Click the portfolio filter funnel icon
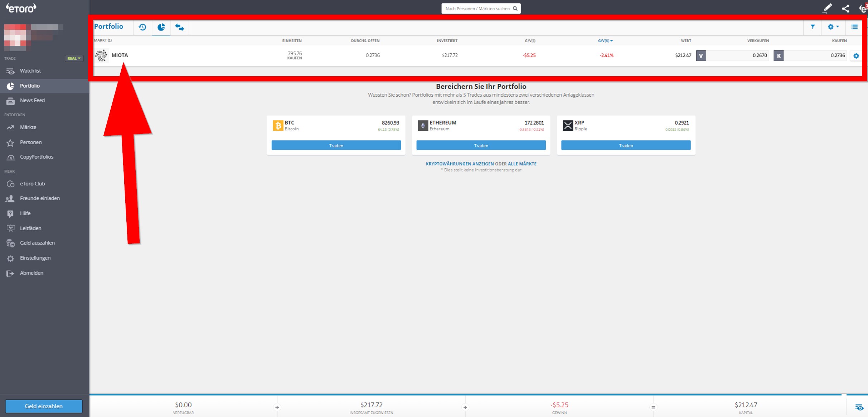 pos(813,27)
